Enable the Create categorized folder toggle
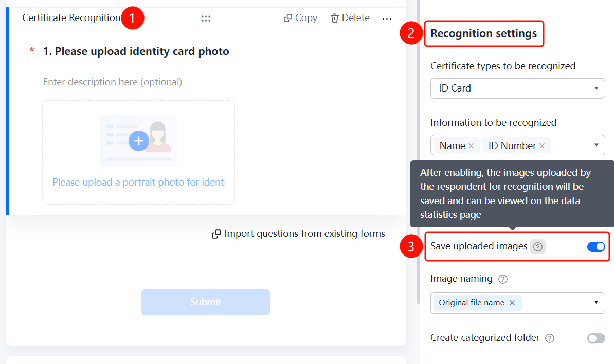Image resolution: width=614 pixels, height=364 pixels. tap(596, 338)
